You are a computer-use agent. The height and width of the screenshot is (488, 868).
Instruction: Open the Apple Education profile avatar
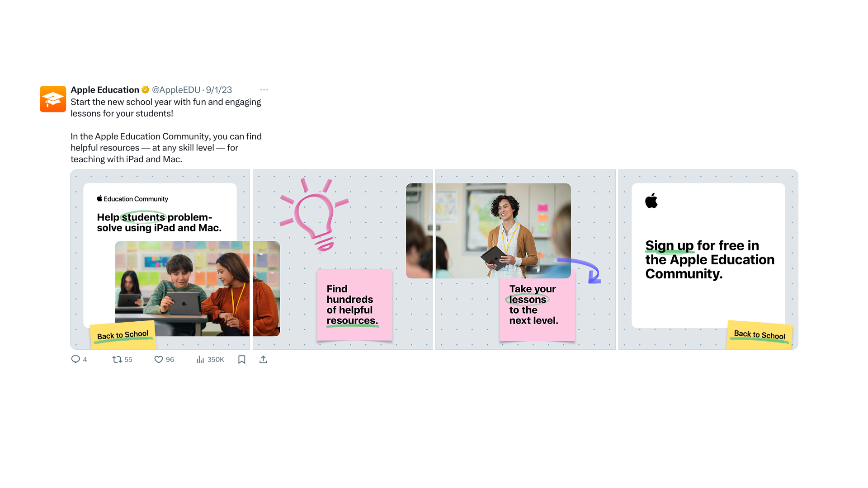pyautogui.click(x=53, y=99)
